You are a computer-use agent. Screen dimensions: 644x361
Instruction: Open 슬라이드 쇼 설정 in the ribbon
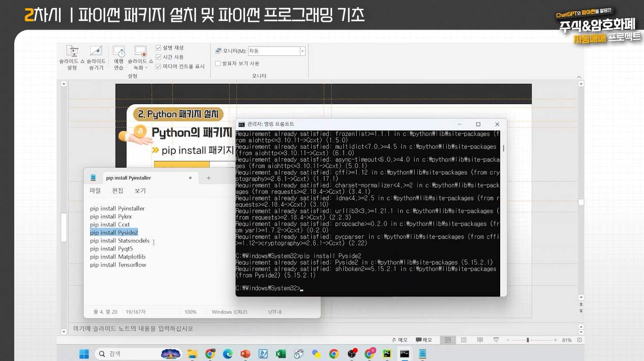click(72, 57)
